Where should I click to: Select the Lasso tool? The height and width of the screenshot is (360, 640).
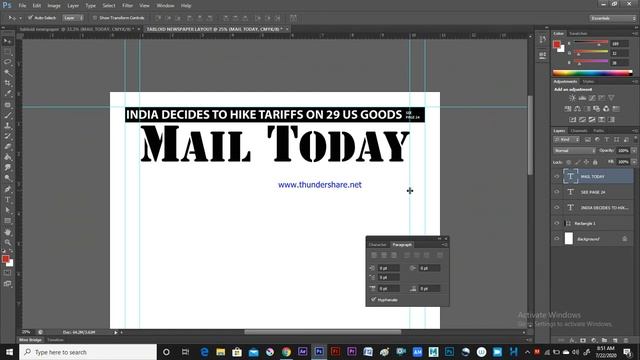click(x=7, y=62)
